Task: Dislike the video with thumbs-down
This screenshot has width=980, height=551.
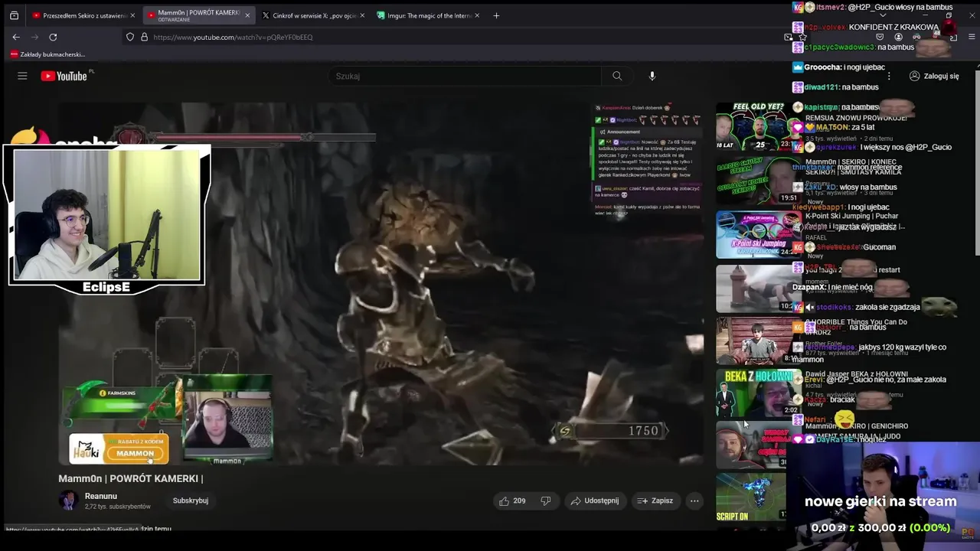Action: click(x=546, y=500)
